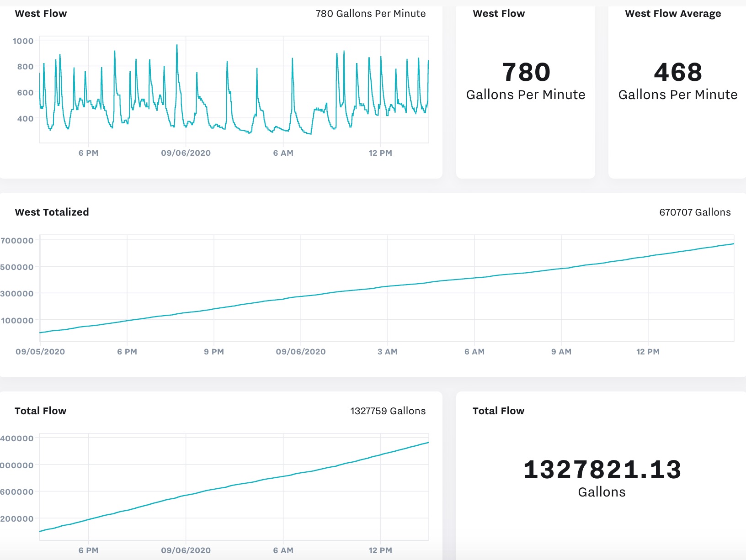Click the 12 PM label under Total Flow chart

click(x=380, y=550)
